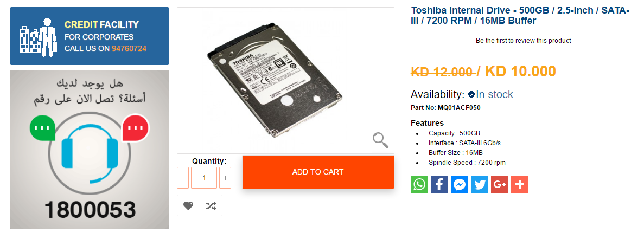Viewport: 644px width, 239px height.
Task: Decrease quantity with minus button
Action: click(183, 178)
